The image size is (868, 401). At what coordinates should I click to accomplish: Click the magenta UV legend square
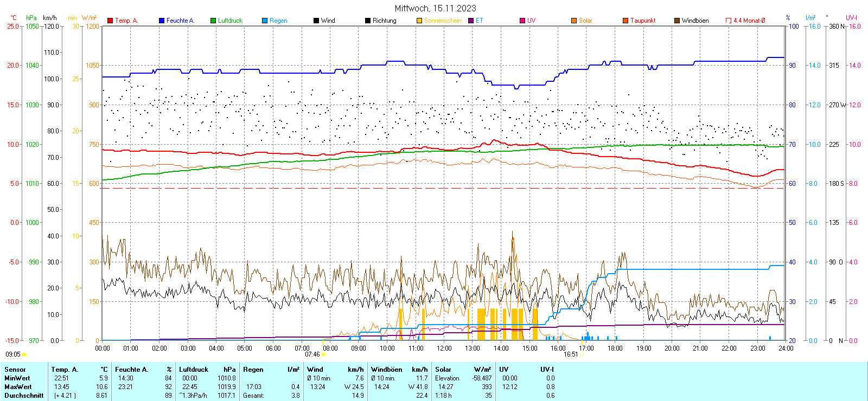522,21
